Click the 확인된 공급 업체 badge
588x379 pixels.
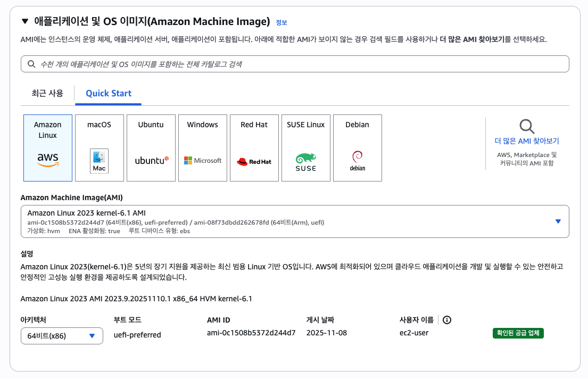(x=518, y=333)
